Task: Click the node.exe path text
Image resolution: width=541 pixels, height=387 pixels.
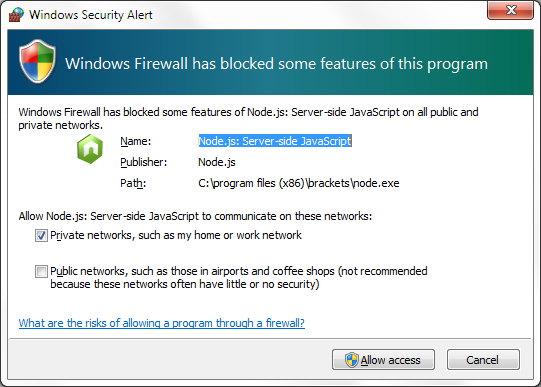Action: tap(298, 183)
